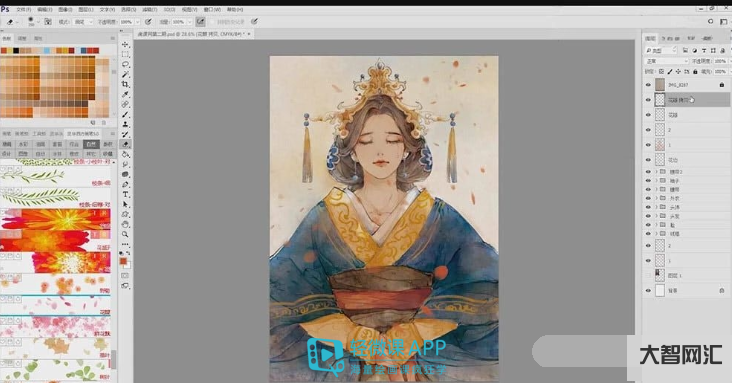
Task: Open the layer blend mode dropdown
Action: (x=667, y=61)
